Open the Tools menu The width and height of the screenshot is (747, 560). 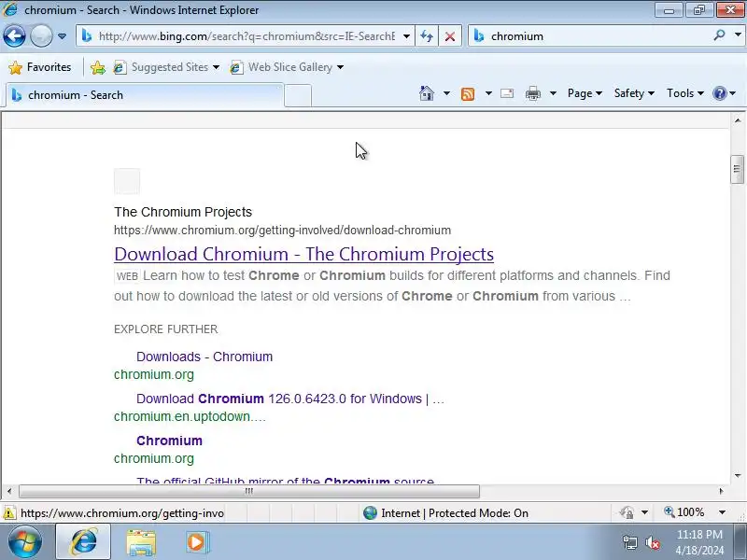point(685,93)
